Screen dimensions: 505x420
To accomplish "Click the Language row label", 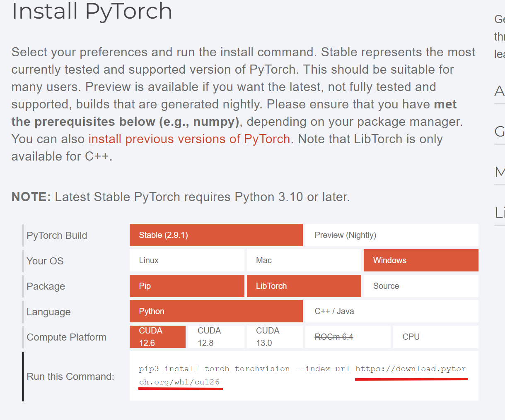I will [48, 312].
